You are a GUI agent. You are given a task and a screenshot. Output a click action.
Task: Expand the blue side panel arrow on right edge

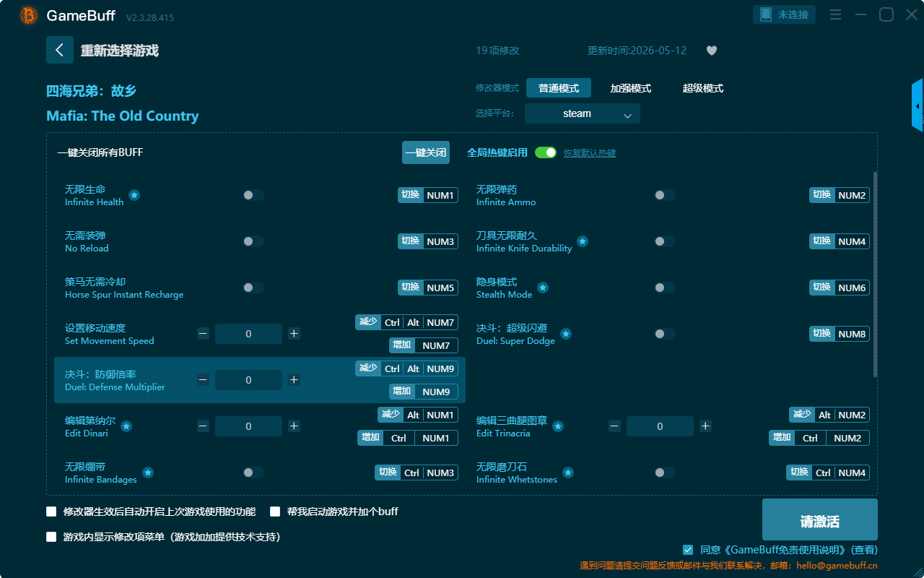(x=918, y=105)
